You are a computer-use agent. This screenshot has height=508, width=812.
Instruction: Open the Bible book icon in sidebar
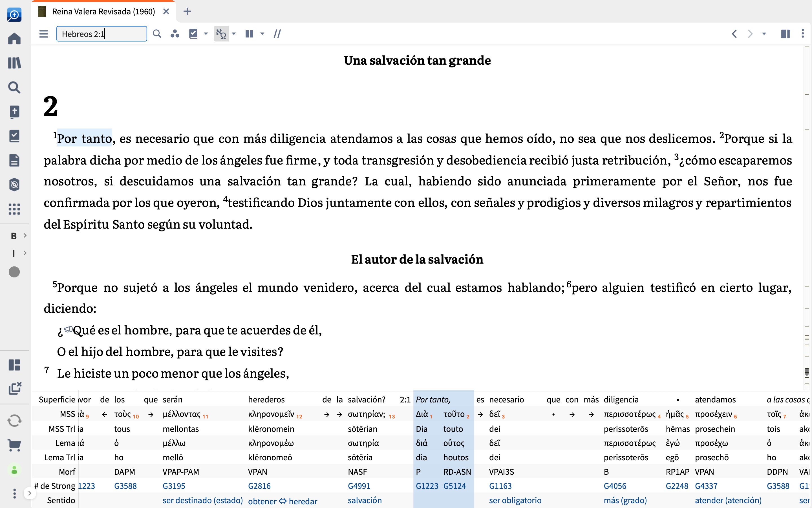point(14,112)
